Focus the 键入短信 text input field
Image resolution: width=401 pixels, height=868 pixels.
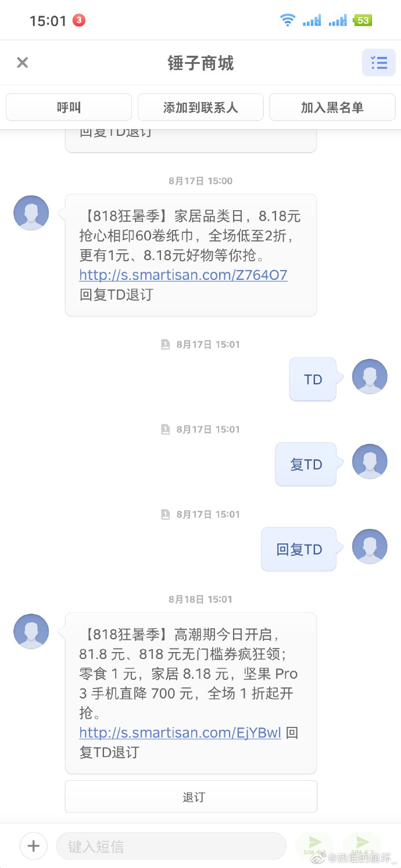(171, 846)
